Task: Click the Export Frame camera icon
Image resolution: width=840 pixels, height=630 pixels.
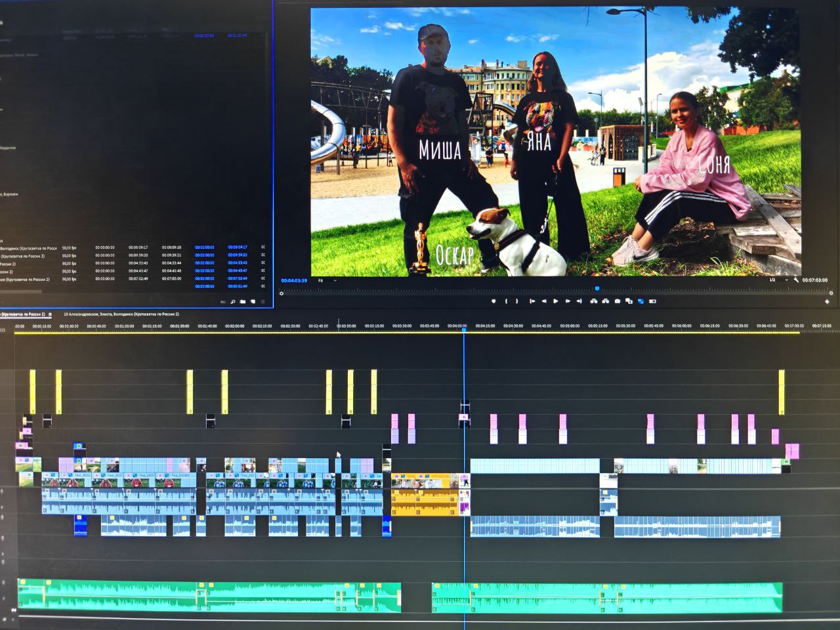Action: pos(618,301)
